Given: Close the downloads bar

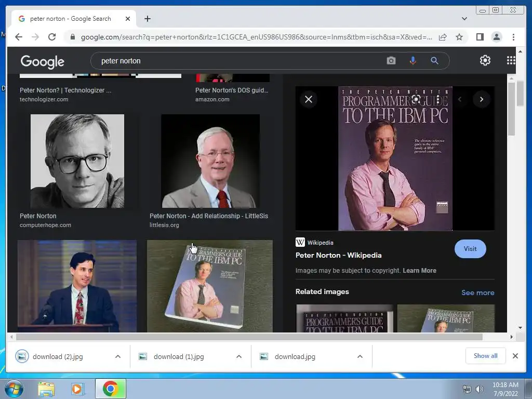Looking at the screenshot, I should (515, 356).
